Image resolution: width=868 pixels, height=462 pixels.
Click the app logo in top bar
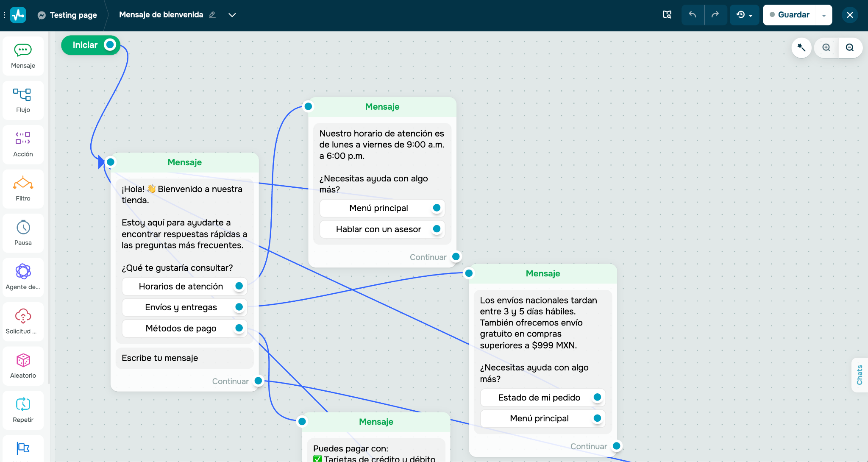pyautogui.click(x=18, y=15)
